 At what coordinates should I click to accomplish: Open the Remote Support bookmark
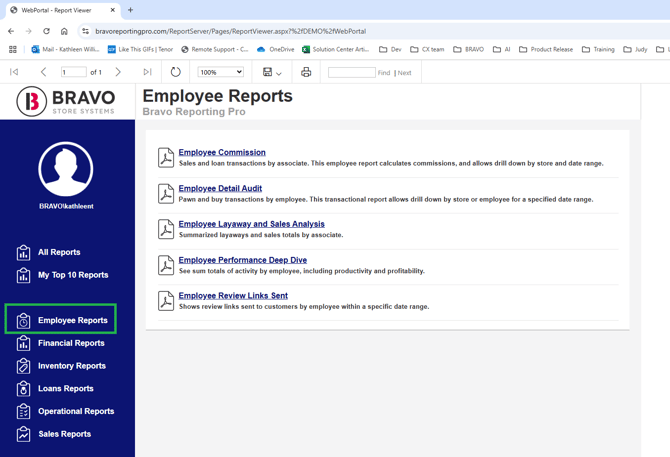pyautogui.click(x=215, y=50)
